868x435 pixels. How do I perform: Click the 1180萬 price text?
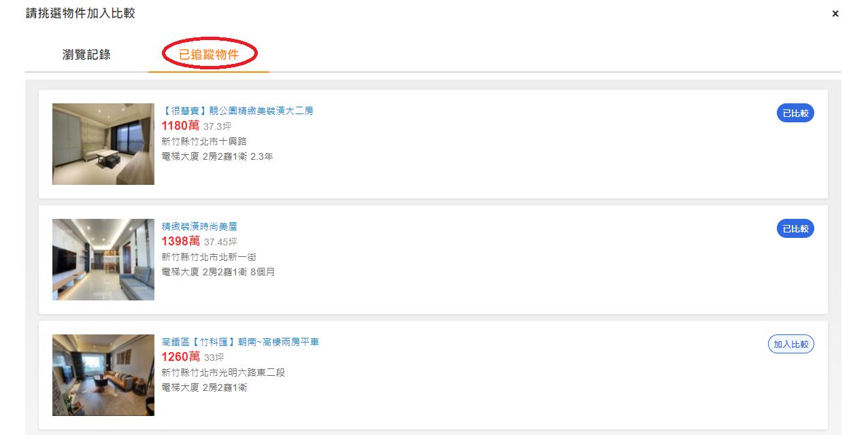180,126
